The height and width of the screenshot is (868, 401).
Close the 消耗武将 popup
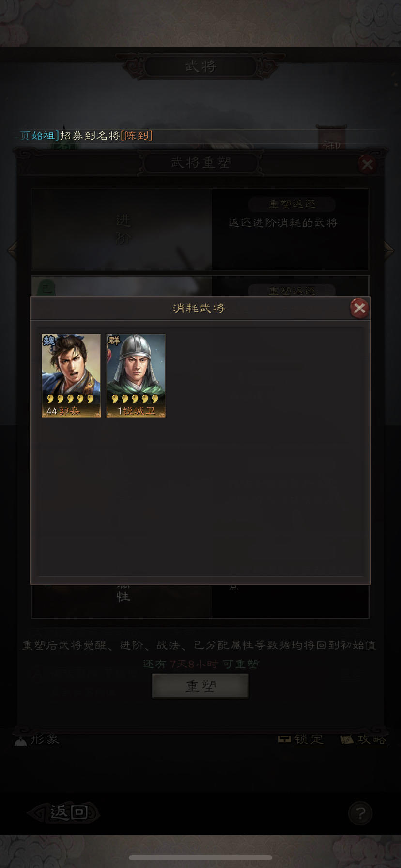point(359,308)
